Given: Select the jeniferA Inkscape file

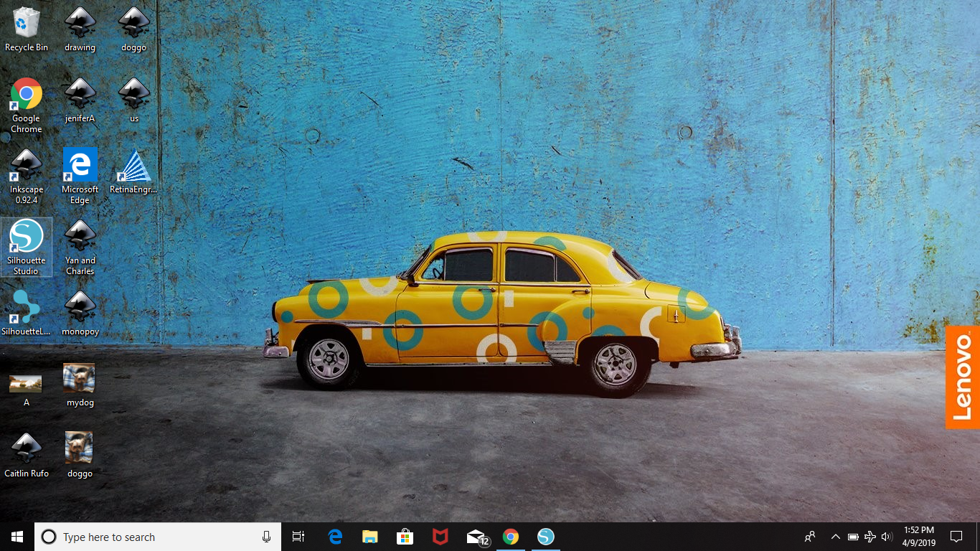Looking at the screenshot, I should [80, 100].
